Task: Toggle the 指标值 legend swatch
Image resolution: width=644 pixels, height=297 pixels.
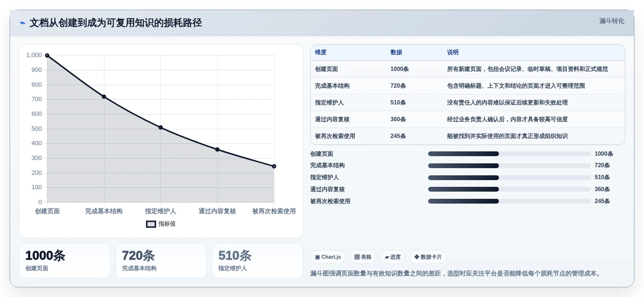Action: coord(151,224)
